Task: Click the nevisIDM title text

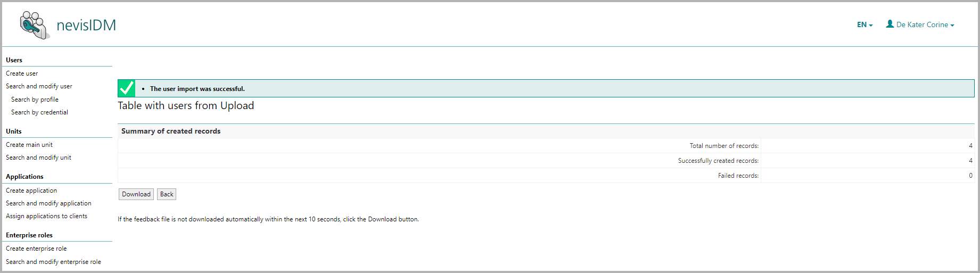Action: [86, 25]
